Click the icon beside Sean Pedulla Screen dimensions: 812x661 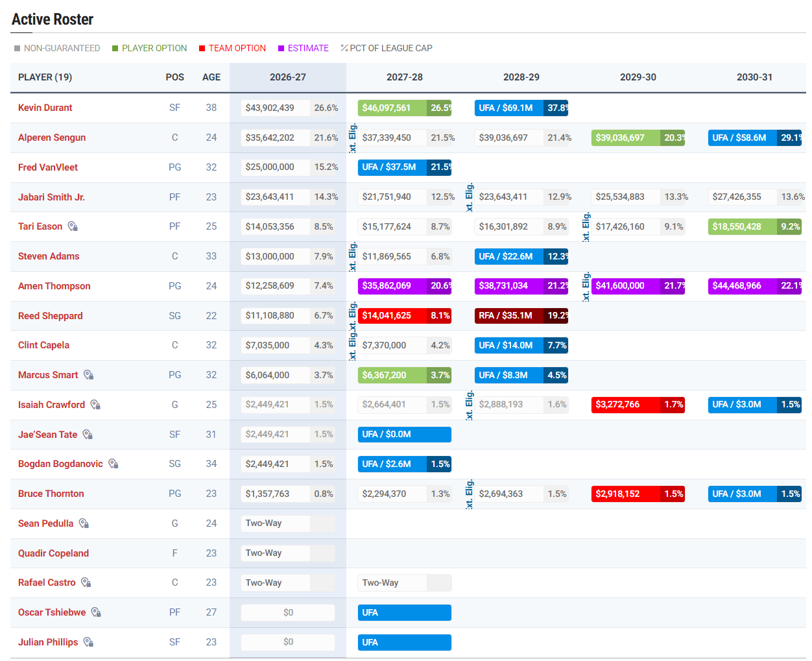pos(84,523)
